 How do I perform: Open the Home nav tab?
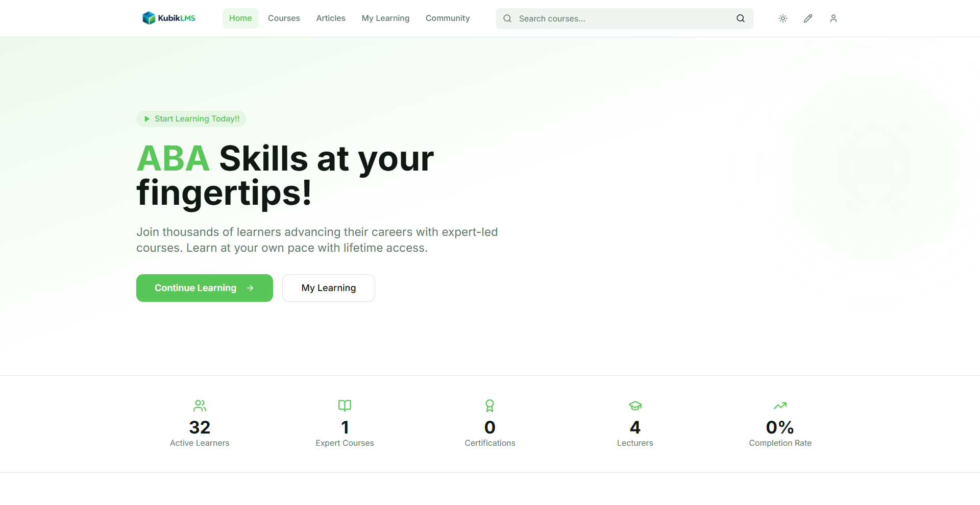click(240, 18)
